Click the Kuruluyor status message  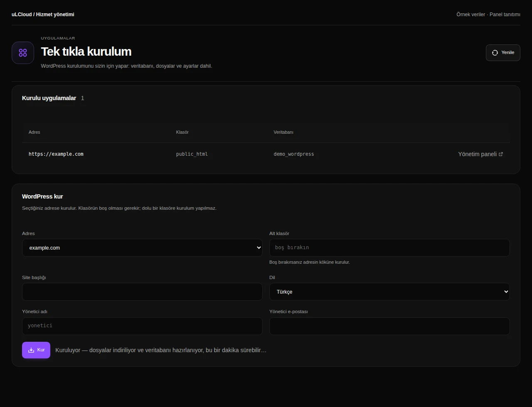pyautogui.click(x=161, y=350)
